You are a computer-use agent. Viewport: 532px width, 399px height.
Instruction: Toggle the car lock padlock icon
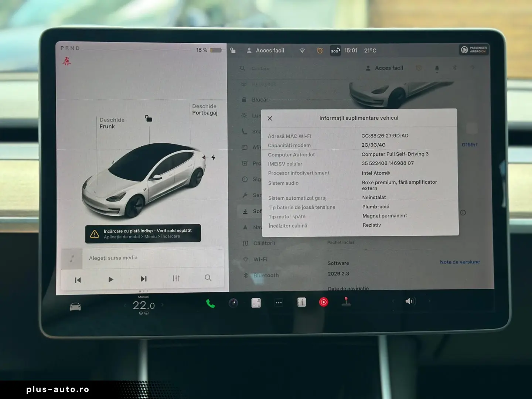148,118
